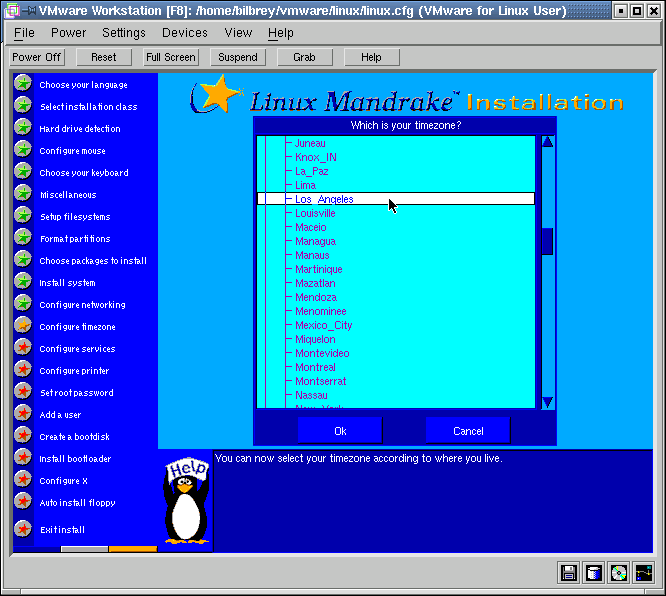Click the Full Screen toolbar button

click(171, 57)
